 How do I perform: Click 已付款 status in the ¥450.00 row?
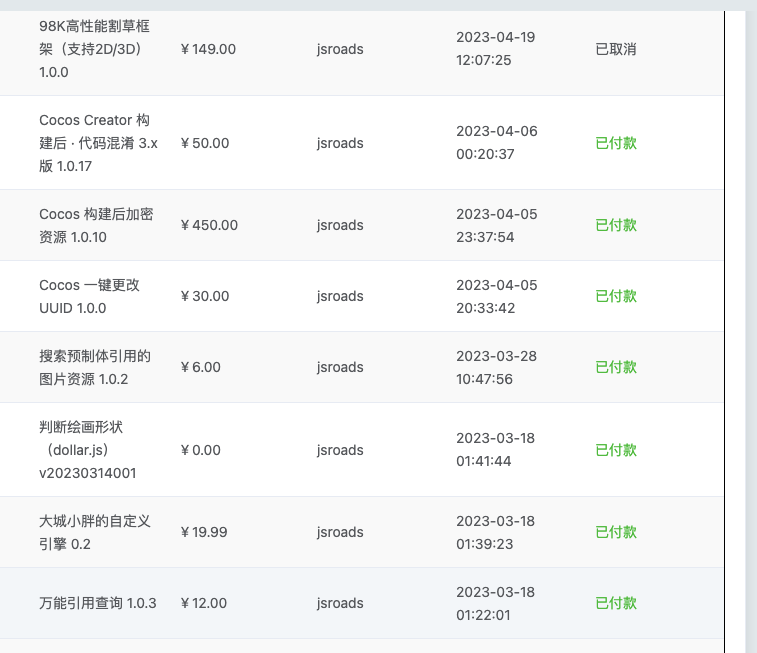point(615,225)
